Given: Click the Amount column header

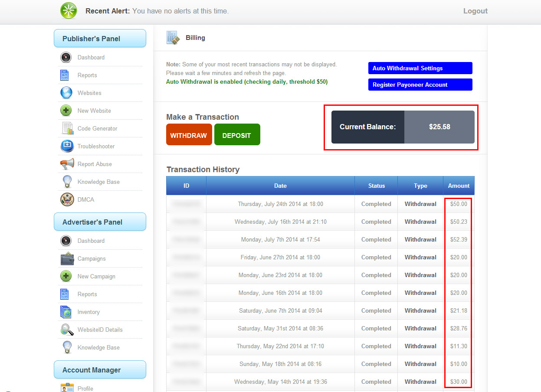Looking at the screenshot, I should [459, 186].
